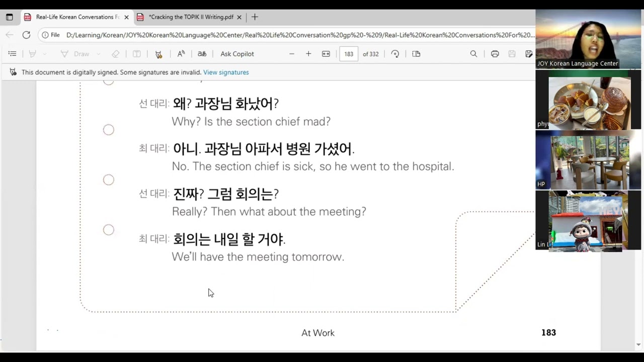644x362 pixels.
Task: Open a new browser tab
Action: tap(255, 17)
